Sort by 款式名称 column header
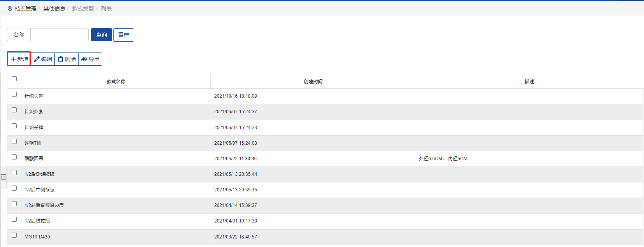The width and height of the screenshot is (644, 247). [x=116, y=82]
